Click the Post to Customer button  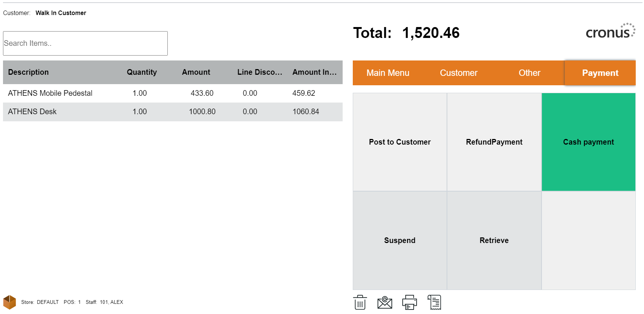coord(400,142)
